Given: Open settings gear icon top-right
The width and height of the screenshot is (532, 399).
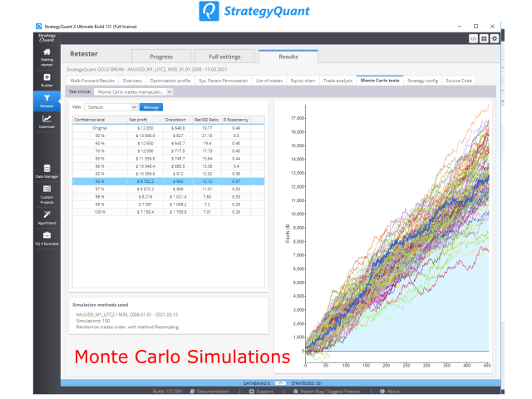Looking at the screenshot, I should coord(495,39).
